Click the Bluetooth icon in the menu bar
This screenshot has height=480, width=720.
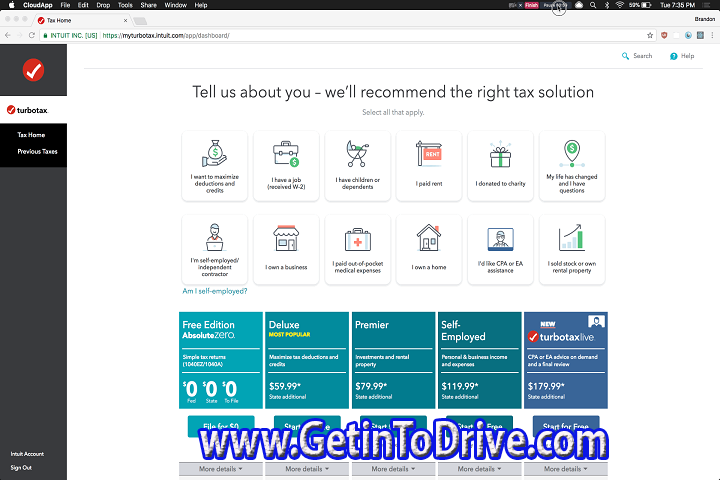pos(607,5)
